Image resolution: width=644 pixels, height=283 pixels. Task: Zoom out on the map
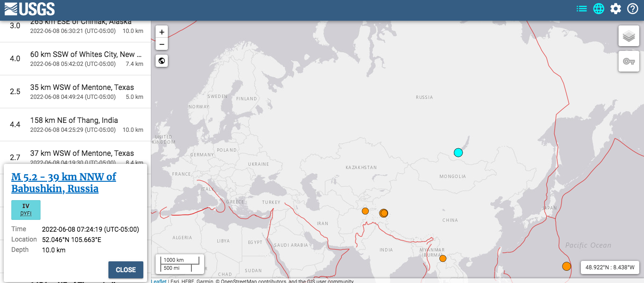(162, 44)
